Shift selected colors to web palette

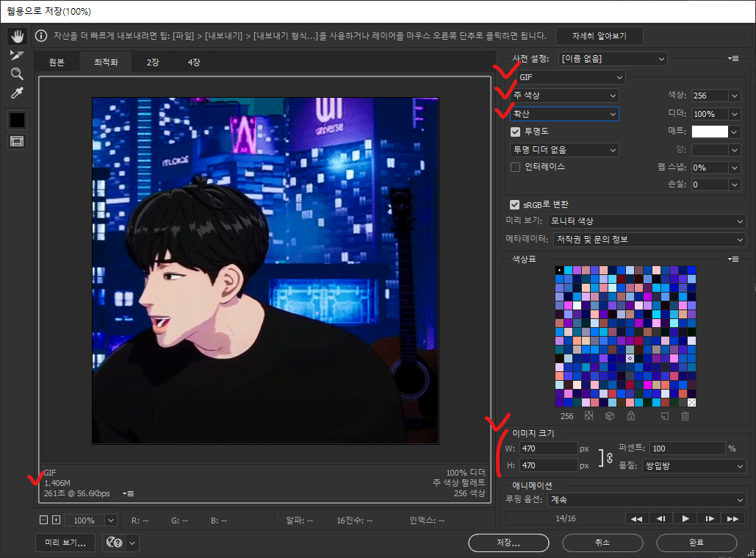click(x=610, y=415)
